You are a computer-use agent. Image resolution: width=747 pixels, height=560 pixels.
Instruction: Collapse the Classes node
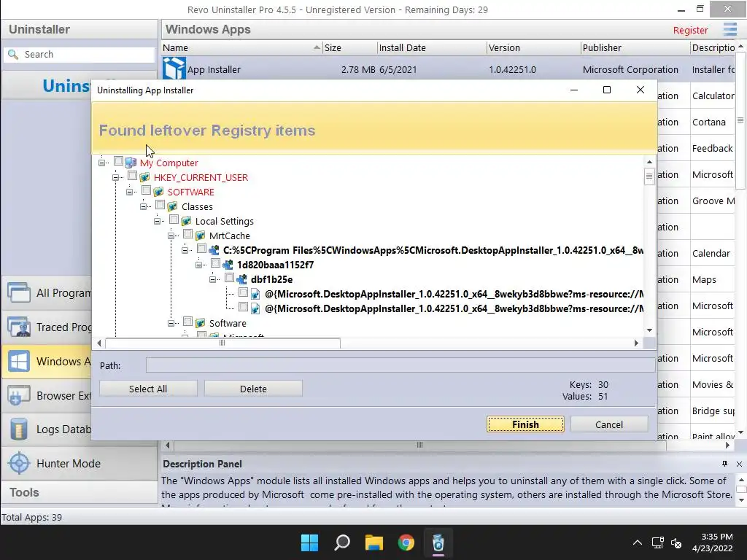[x=143, y=206]
